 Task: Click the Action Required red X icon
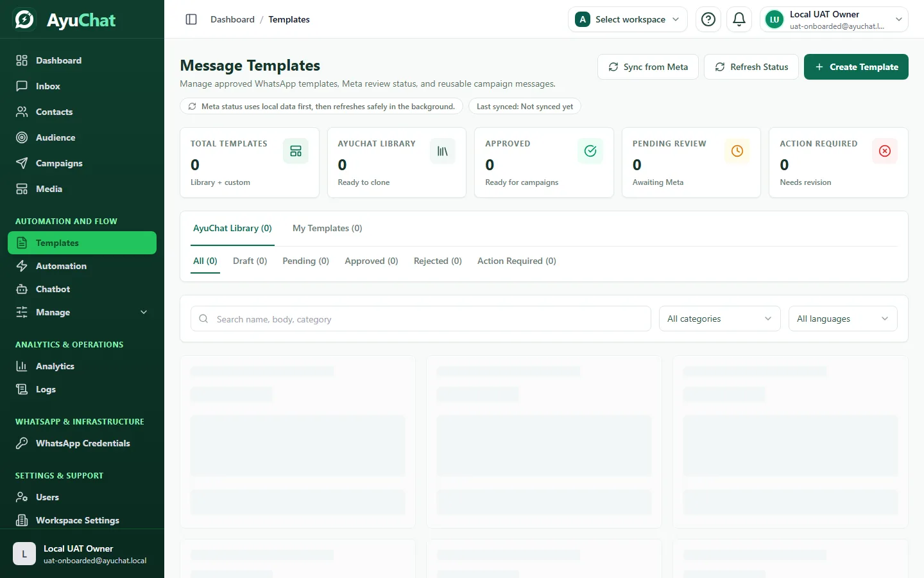coord(885,151)
